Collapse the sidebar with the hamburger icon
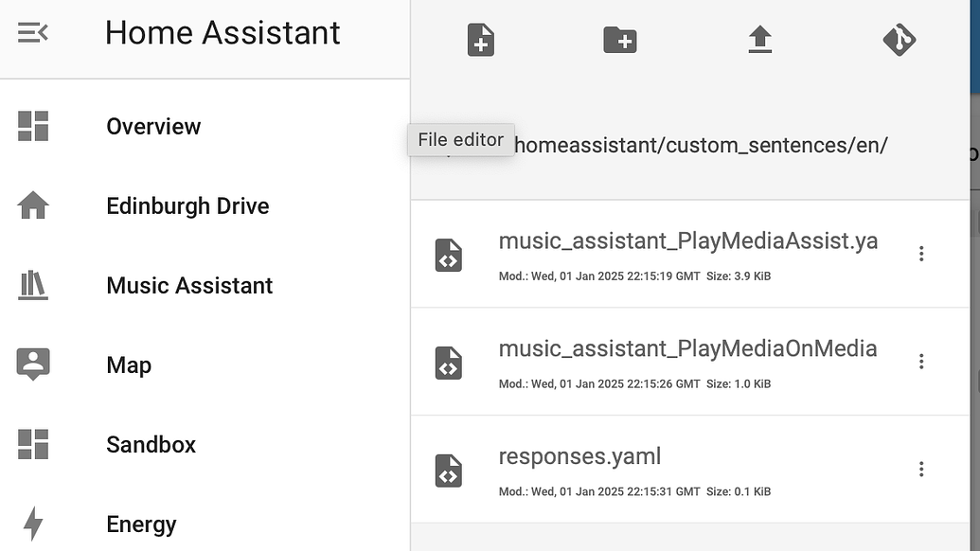 pyautogui.click(x=32, y=31)
